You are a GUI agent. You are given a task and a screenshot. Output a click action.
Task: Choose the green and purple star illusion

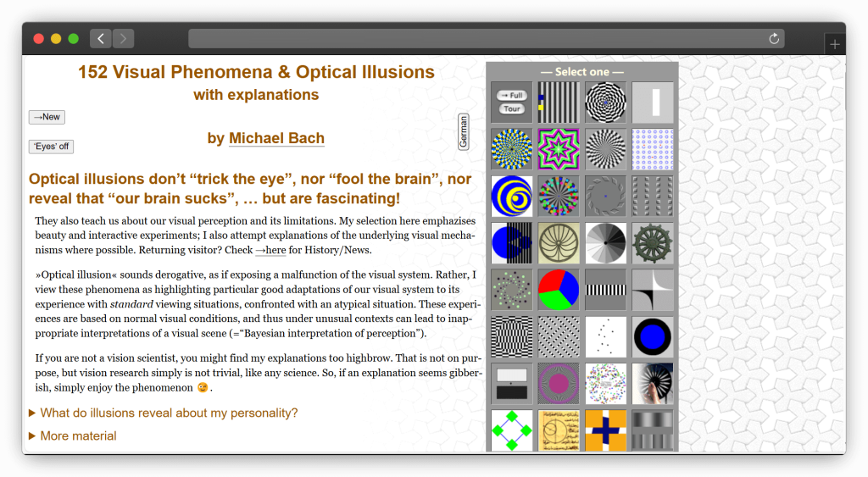coord(559,149)
